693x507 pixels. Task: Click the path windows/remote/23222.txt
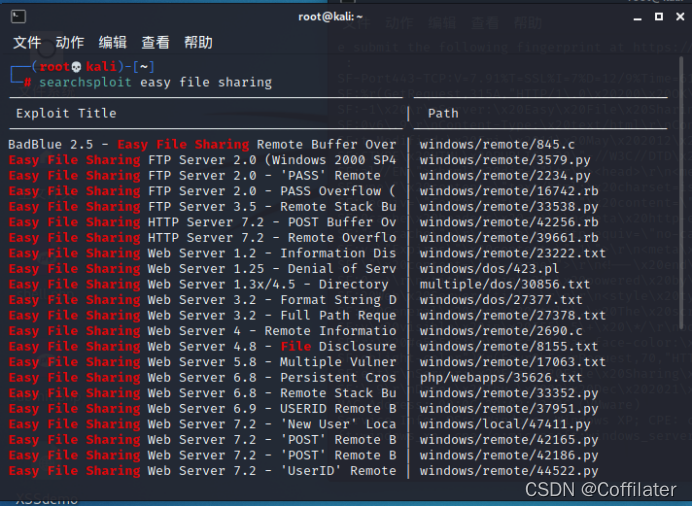point(513,253)
